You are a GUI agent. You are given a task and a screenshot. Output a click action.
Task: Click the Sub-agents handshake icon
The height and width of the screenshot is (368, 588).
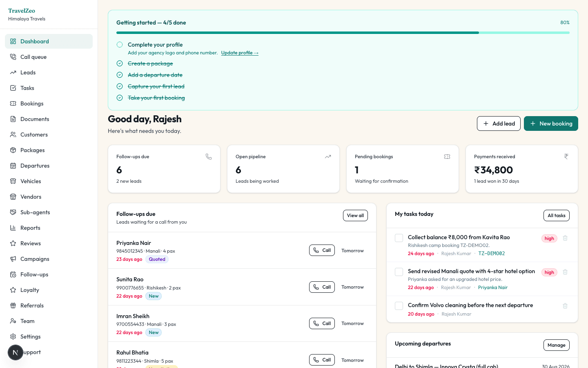coord(13,212)
